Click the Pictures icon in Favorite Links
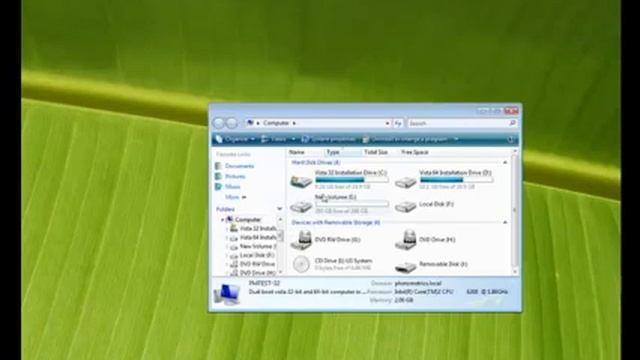The height and width of the screenshot is (360, 640). [218, 176]
